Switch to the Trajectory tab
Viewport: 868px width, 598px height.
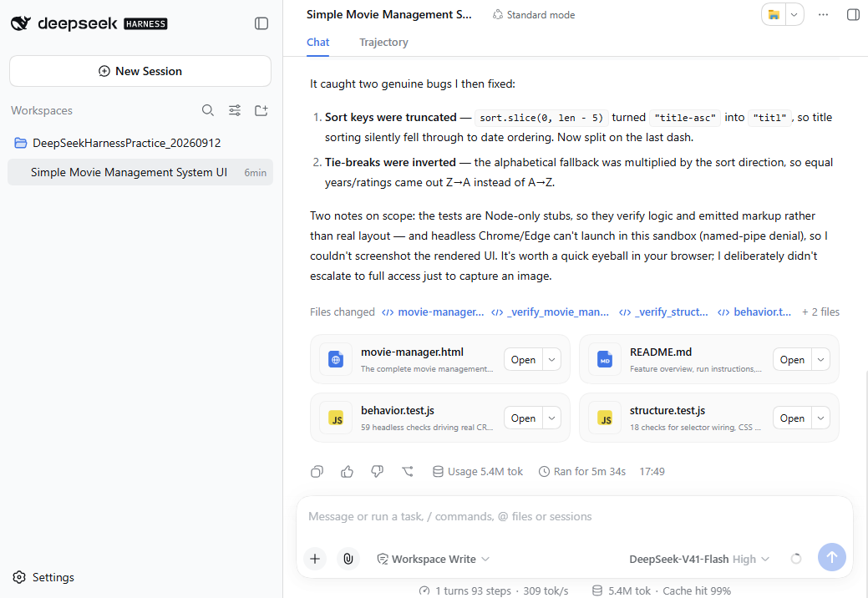coord(383,42)
